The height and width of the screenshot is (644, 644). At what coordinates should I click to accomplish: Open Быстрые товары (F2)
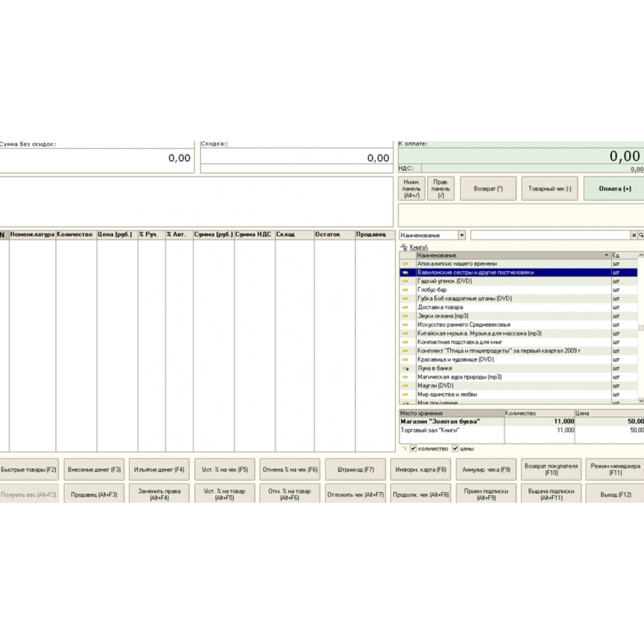pos(29,469)
